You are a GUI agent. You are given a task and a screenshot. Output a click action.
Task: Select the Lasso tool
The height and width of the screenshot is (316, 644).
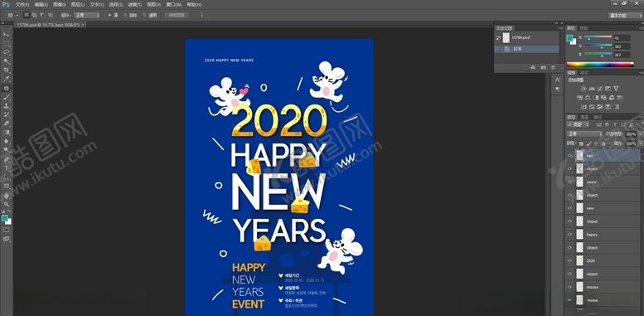click(x=7, y=52)
